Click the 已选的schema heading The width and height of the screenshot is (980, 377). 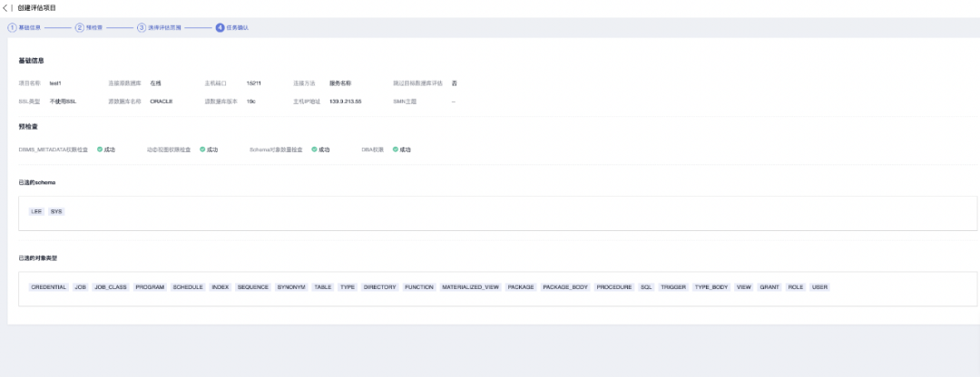(x=37, y=182)
